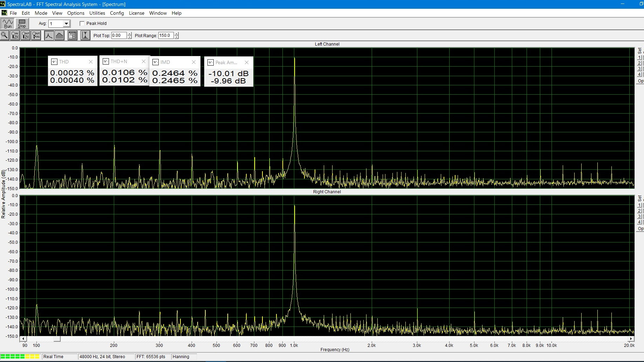Select the magnifier zoom tool

5,35
